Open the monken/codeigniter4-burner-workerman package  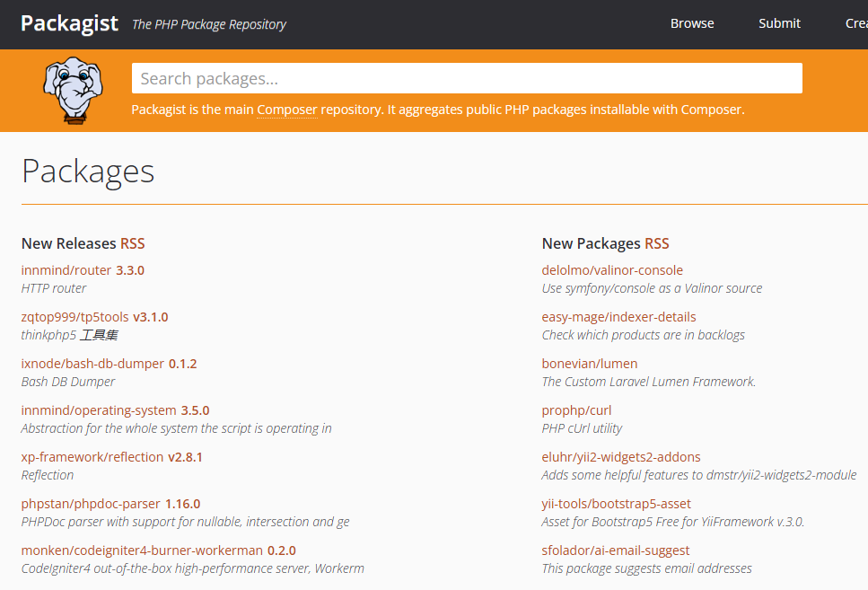point(142,550)
